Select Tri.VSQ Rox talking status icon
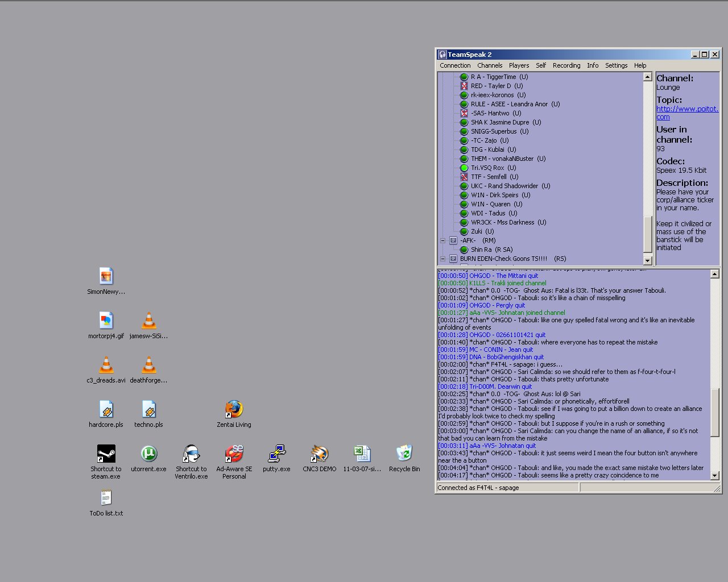Viewport: 728px width, 582px height. coord(464,168)
